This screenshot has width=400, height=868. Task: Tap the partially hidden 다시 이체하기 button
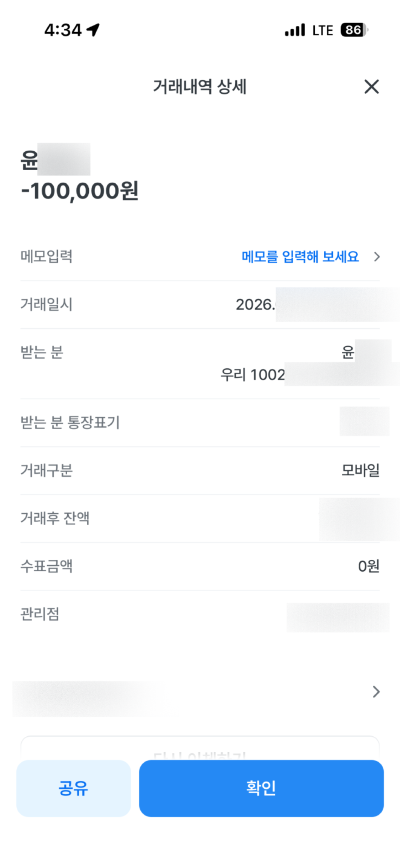[200, 748]
